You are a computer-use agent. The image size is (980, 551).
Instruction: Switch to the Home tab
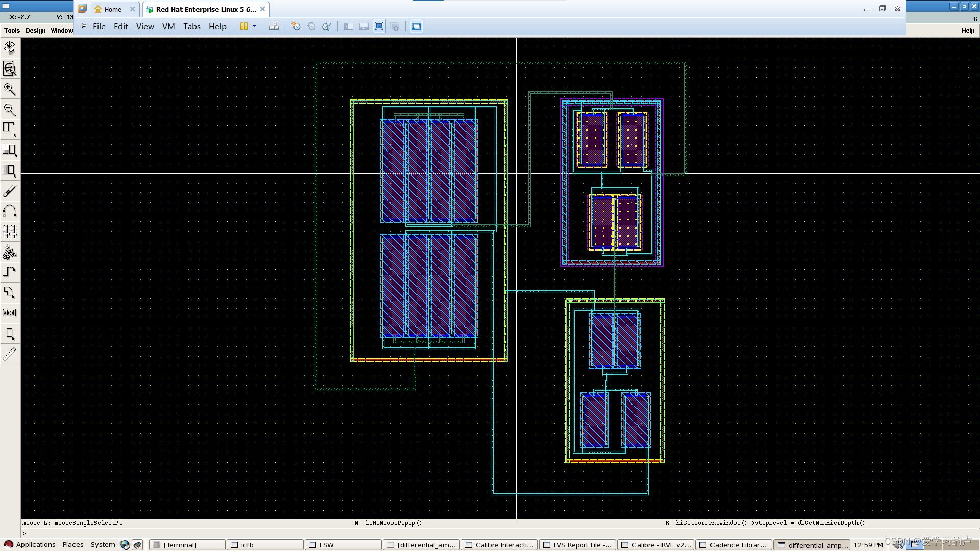coord(113,9)
